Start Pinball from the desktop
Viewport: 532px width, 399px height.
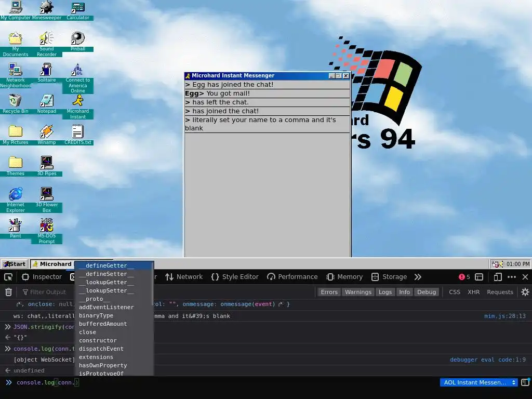click(78, 42)
